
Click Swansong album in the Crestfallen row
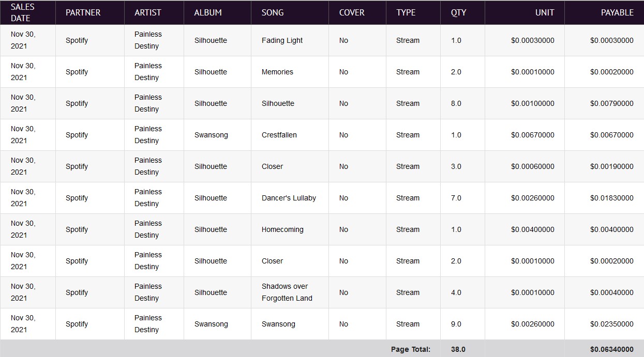[x=211, y=135]
